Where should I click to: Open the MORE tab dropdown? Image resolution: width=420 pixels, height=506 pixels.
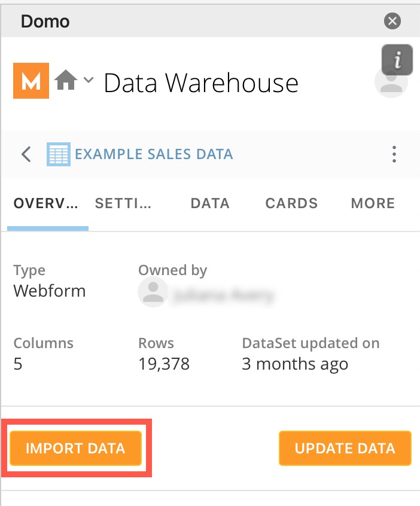pyautogui.click(x=372, y=203)
